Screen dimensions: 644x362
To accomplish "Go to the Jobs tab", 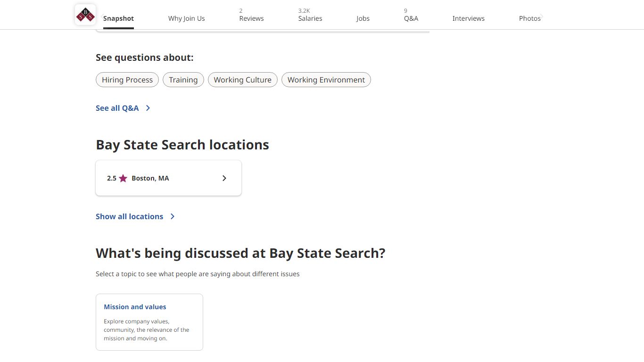I will tap(363, 18).
